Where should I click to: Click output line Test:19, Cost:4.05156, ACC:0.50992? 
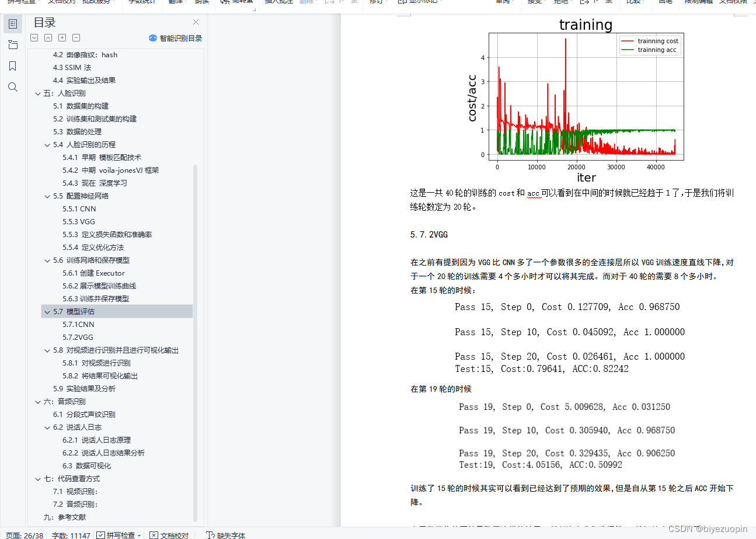click(x=541, y=465)
